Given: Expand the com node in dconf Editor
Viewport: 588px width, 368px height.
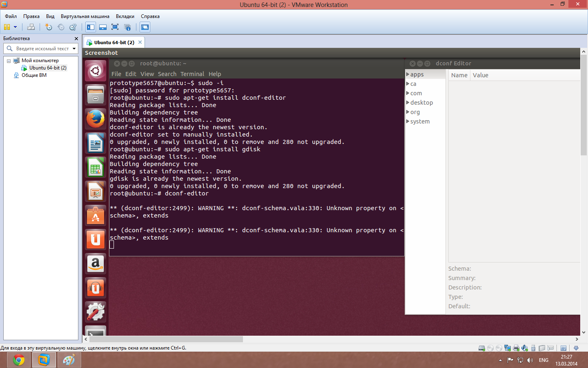Looking at the screenshot, I should [408, 93].
